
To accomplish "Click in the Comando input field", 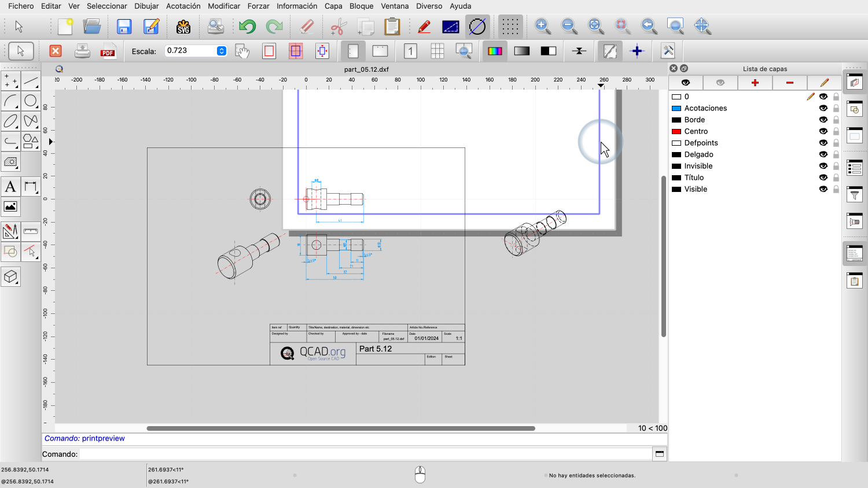I will (x=365, y=454).
